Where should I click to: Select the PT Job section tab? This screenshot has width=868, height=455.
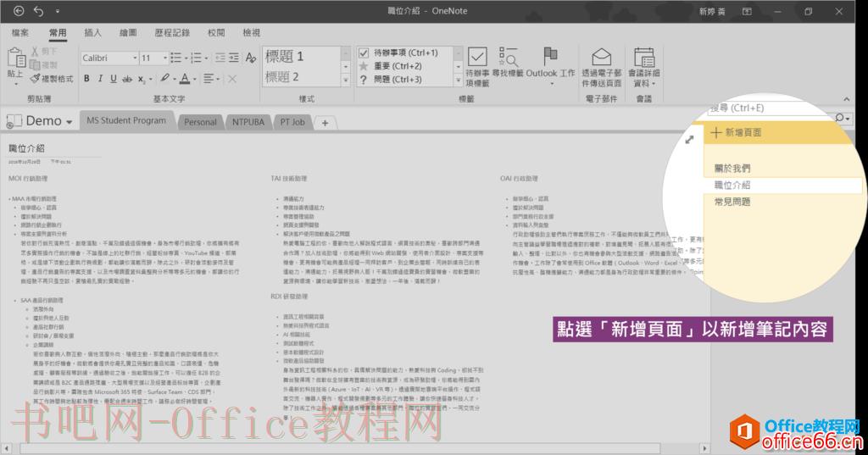pyautogui.click(x=292, y=122)
